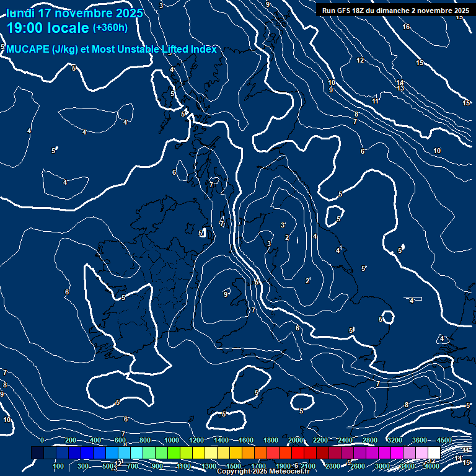Select the dark red swatch between 2200 and 2300
Screen dimensions: 476x476
323,452
